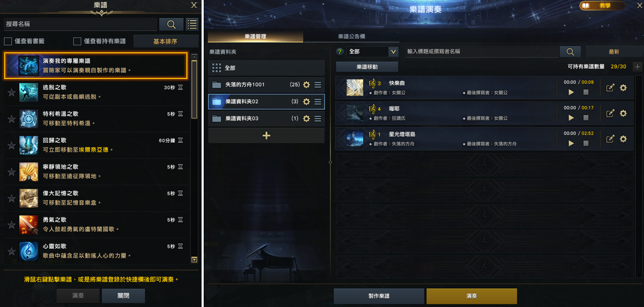Enable the 僅查看書籤 checkbox
Viewport: 644px width, 307px height.
coord(8,41)
